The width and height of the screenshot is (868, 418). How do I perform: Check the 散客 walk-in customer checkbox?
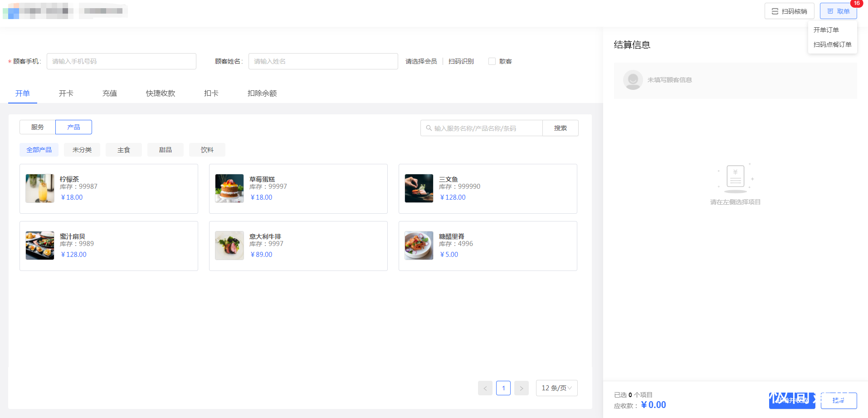tap(492, 61)
